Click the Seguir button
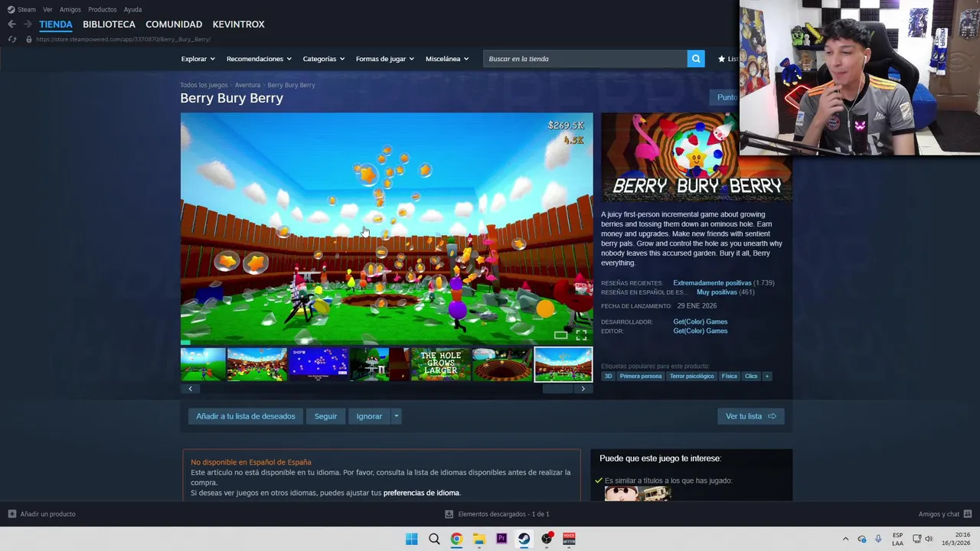This screenshot has width=980, height=551. coord(325,416)
